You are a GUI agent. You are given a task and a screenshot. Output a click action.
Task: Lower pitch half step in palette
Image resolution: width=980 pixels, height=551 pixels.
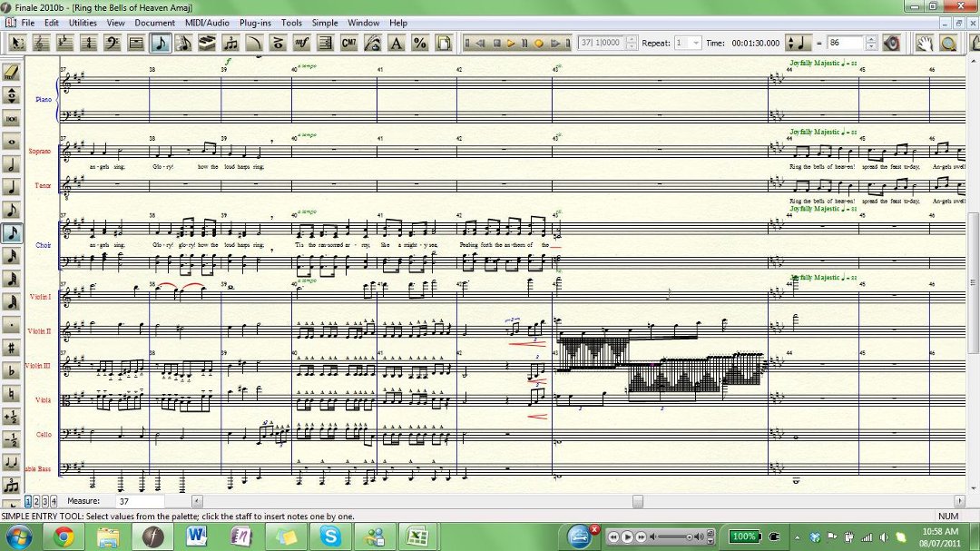pyautogui.click(x=11, y=439)
